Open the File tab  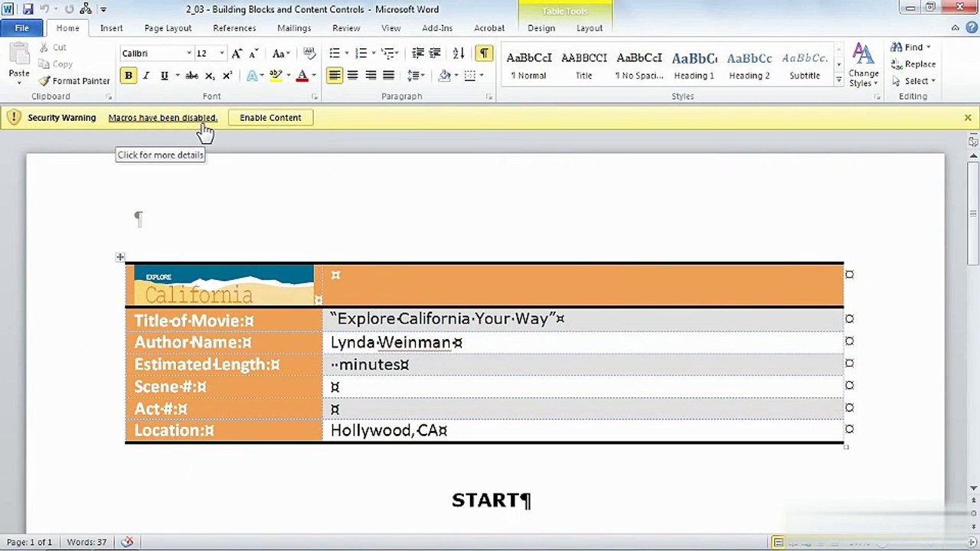pyautogui.click(x=21, y=28)
